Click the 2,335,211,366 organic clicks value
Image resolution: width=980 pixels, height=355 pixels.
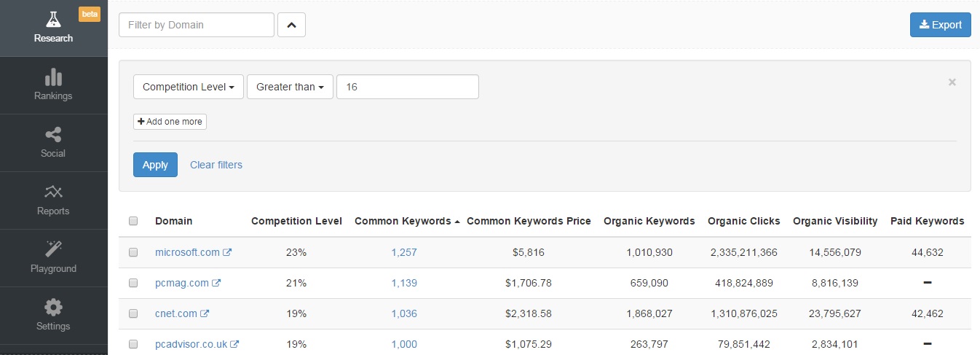[x=743, y=252]
